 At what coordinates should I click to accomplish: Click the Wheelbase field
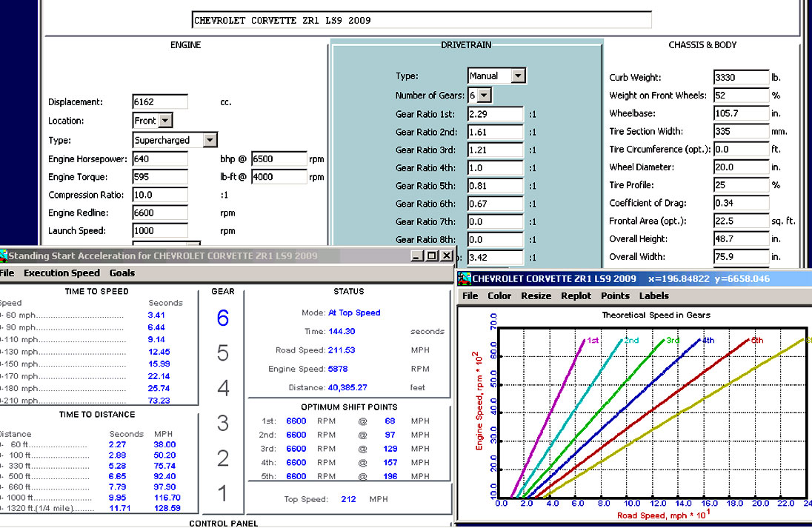coord(741,113)
